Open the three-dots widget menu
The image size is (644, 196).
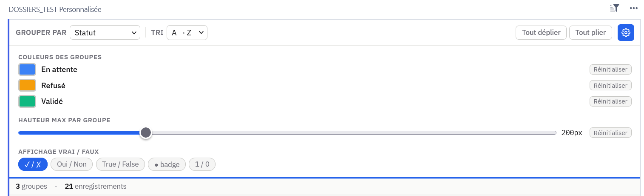634,8
